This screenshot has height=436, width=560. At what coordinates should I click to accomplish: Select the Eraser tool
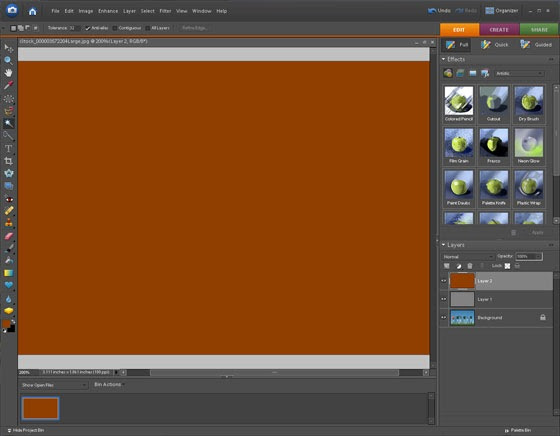tap(8, 236)
